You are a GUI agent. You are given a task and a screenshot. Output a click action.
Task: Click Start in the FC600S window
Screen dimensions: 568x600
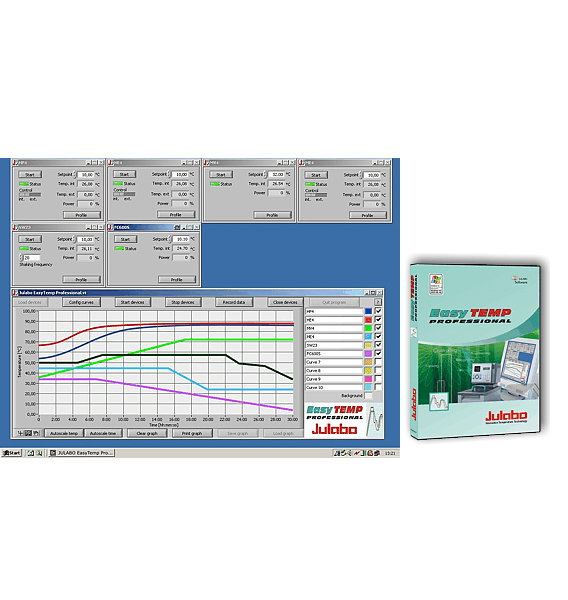click(126, 239)
